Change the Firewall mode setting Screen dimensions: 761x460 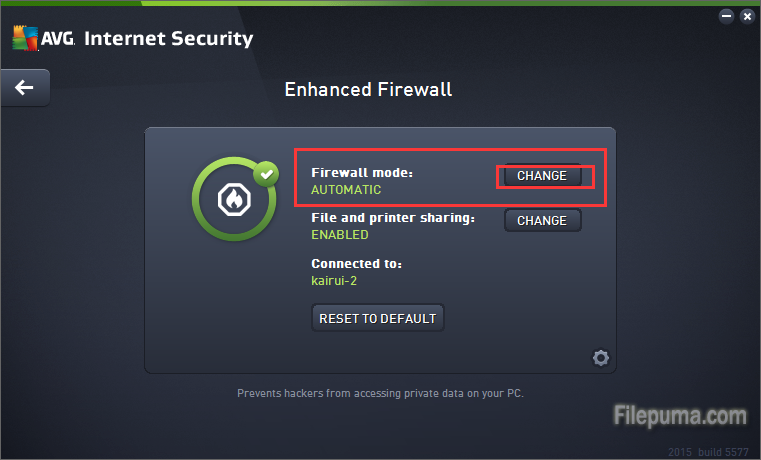[x=542, y=176]
